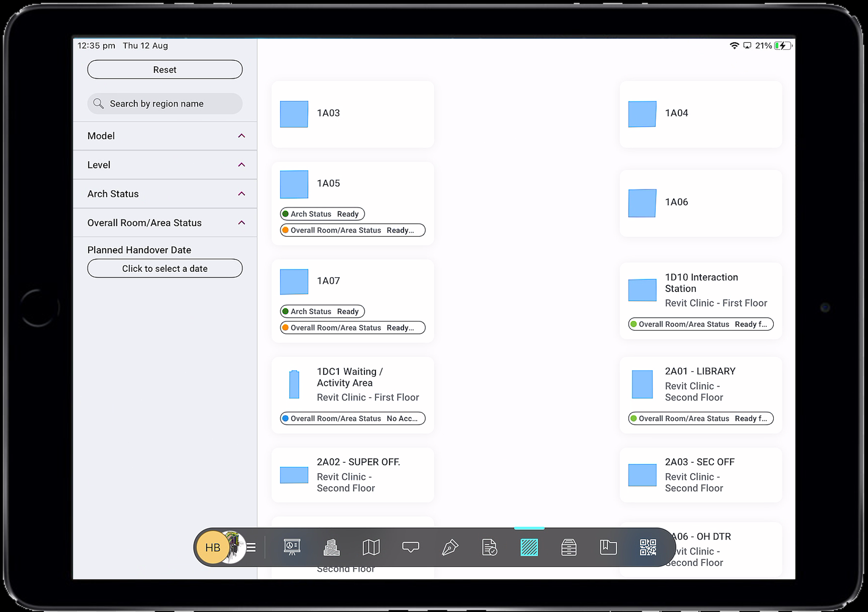Open the dashboard presentation icon
This screenshot has width=868, height=612.
(292, 547)
